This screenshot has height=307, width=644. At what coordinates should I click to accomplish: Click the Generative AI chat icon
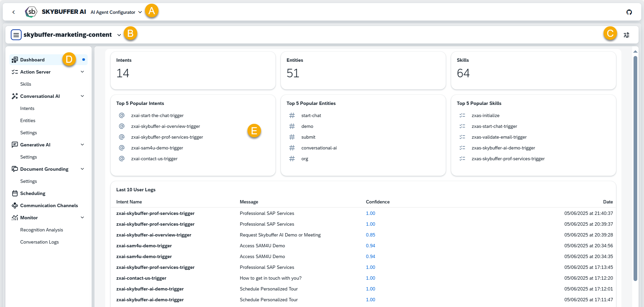(15, 145)
